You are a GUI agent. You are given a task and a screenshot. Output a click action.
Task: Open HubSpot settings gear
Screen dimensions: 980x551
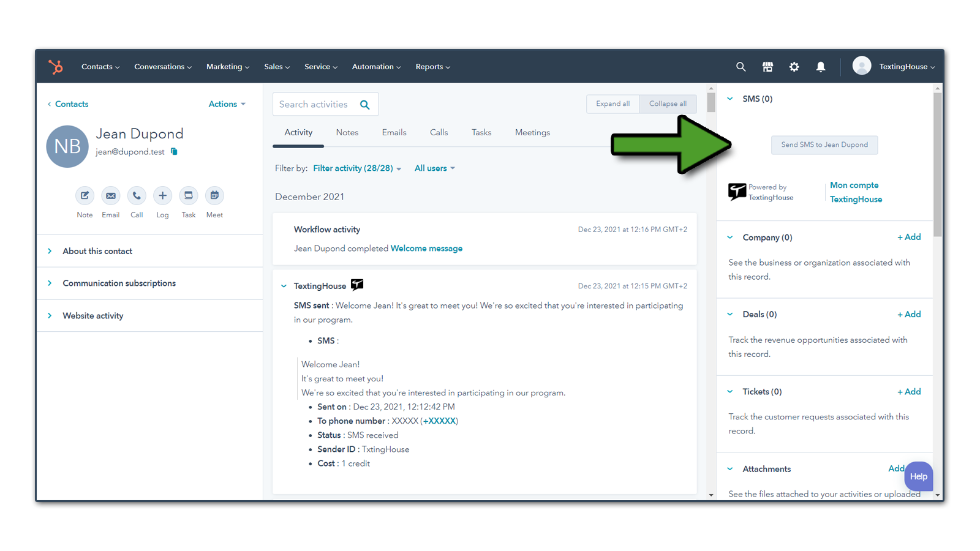coord(794,66)
